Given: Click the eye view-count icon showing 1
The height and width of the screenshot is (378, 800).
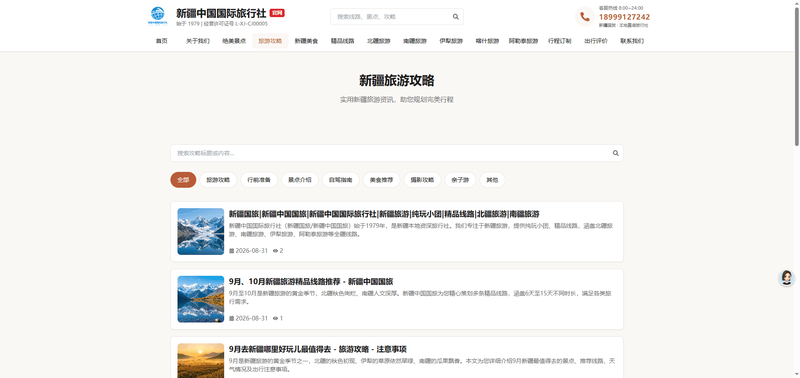Looking at the screenshot, I should (x=276, y=318).
